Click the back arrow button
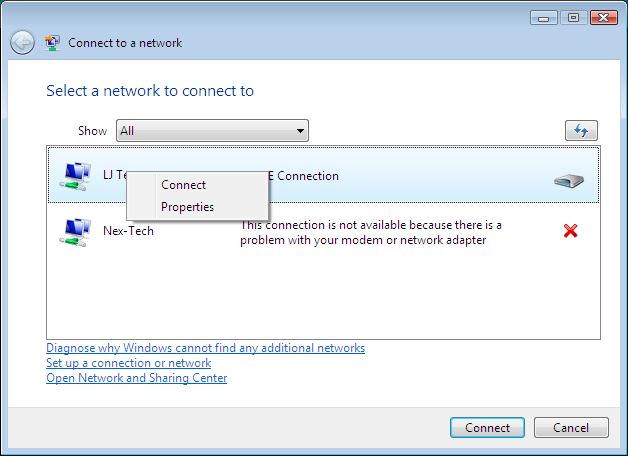 click(22, 42)
